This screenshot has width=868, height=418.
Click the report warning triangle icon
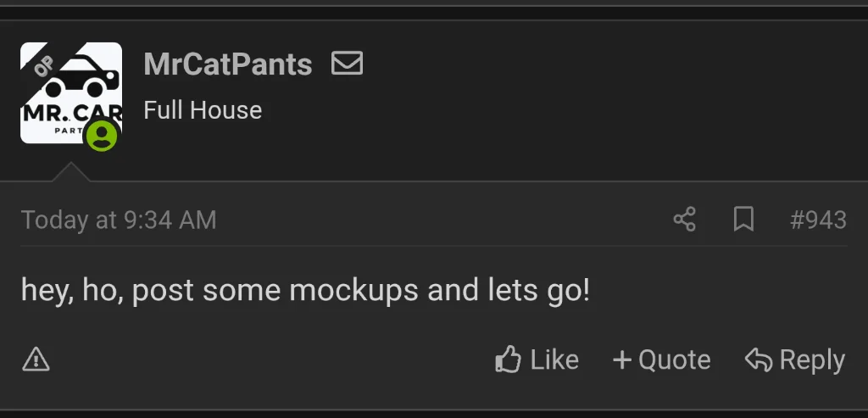click(36, 359)
